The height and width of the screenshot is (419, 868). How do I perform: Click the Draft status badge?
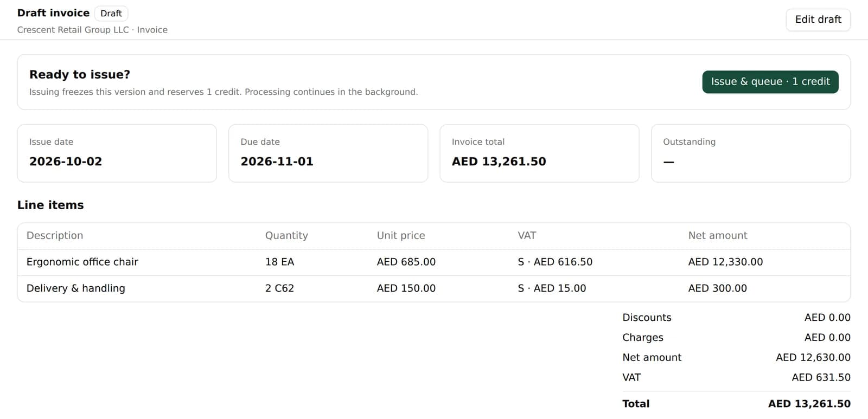coord(111,14)
